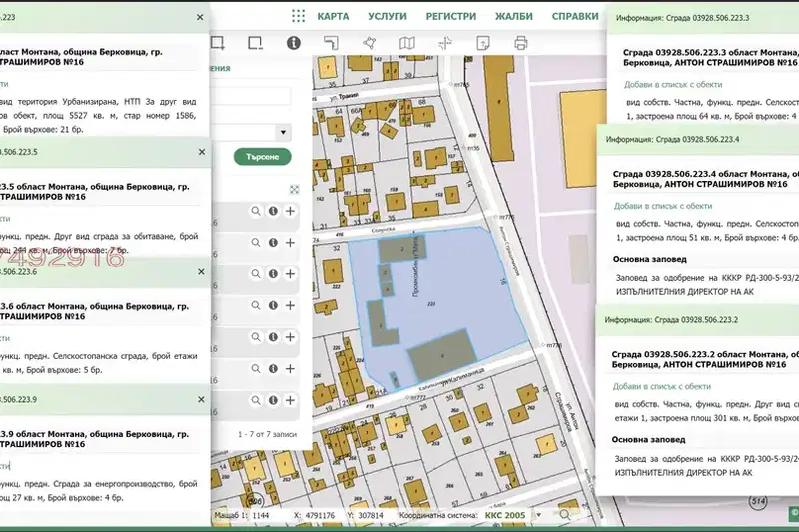Open the КАРТА menu

tap(333, 16)
